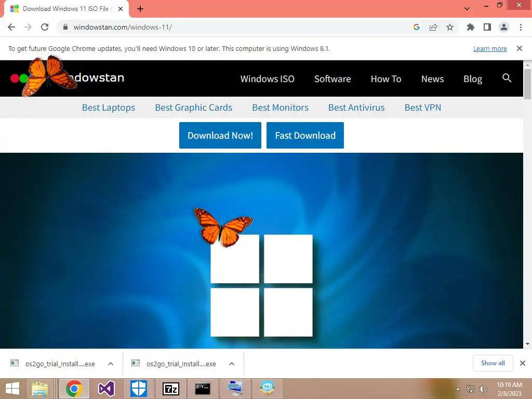
Task: Click the page vertical scrollbar thumb
Action: [527, 84]
